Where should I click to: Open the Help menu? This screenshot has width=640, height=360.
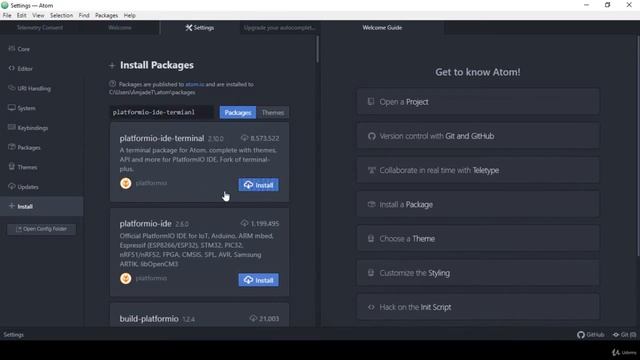tap(130, 16)
